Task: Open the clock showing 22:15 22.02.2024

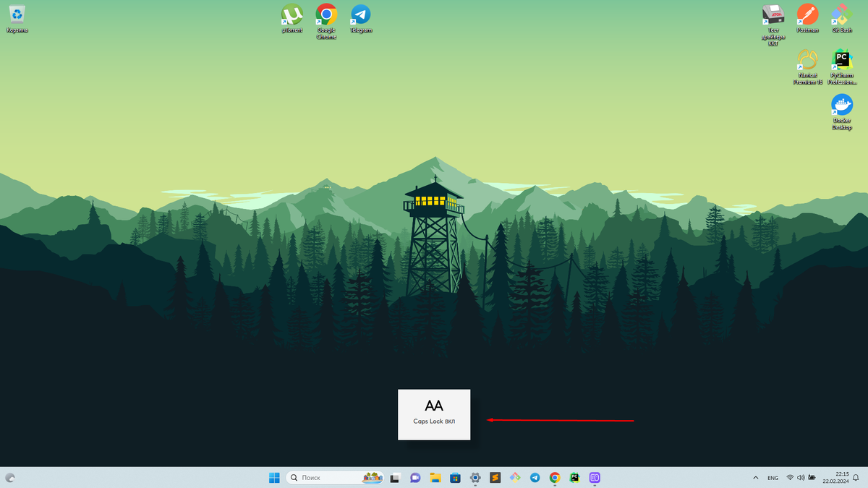Action: tap(835, 478)
